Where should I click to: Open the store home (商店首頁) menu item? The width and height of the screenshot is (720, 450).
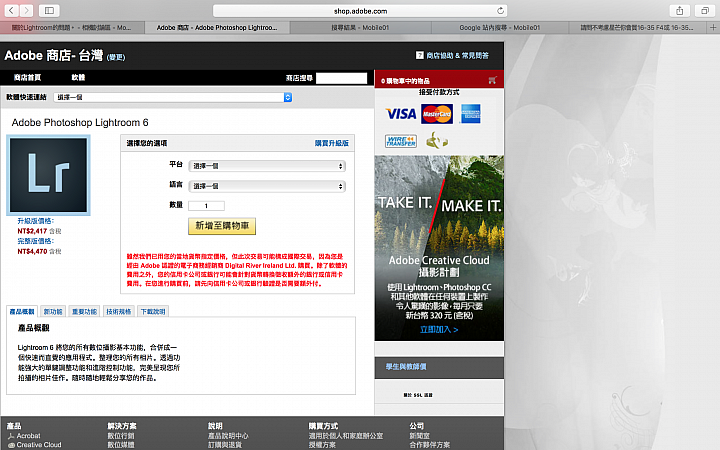[28, 78]
